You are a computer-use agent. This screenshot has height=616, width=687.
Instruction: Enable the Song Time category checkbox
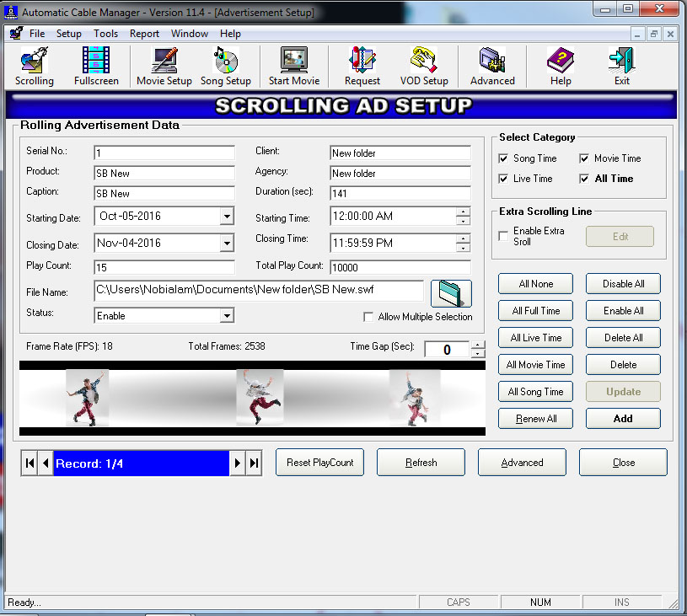point(502,158)
